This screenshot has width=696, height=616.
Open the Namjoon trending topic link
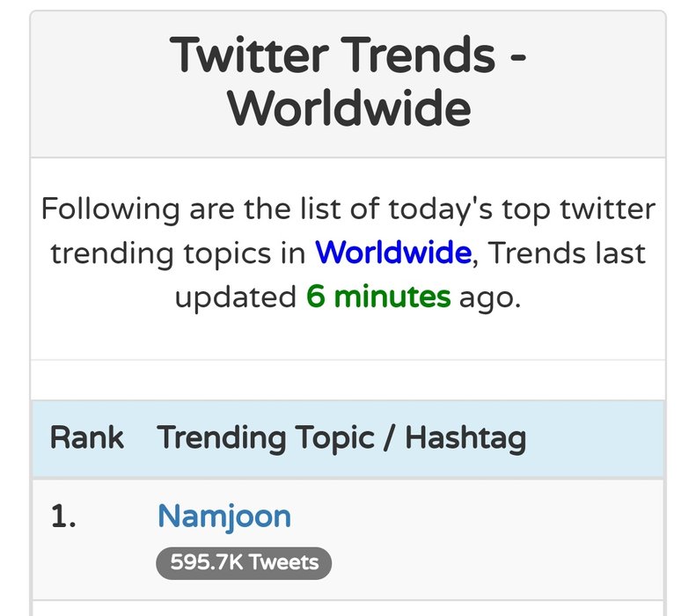[x=223, y=516]
